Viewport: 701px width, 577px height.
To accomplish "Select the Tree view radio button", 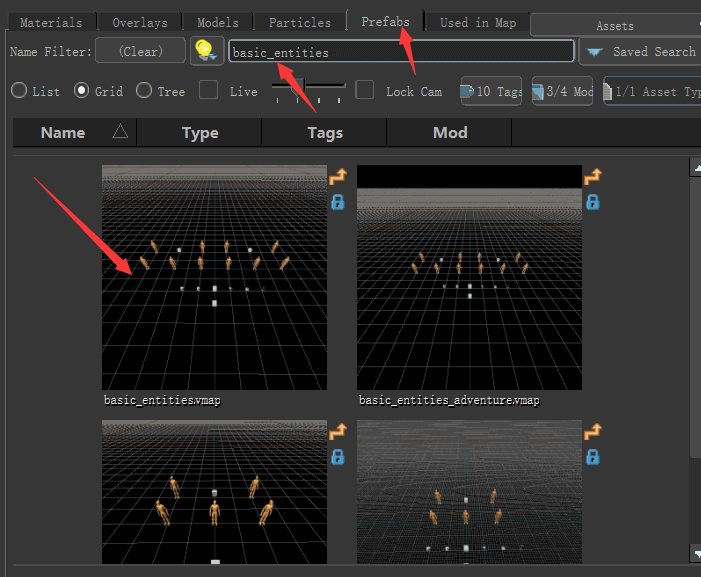I will (144, 91).
